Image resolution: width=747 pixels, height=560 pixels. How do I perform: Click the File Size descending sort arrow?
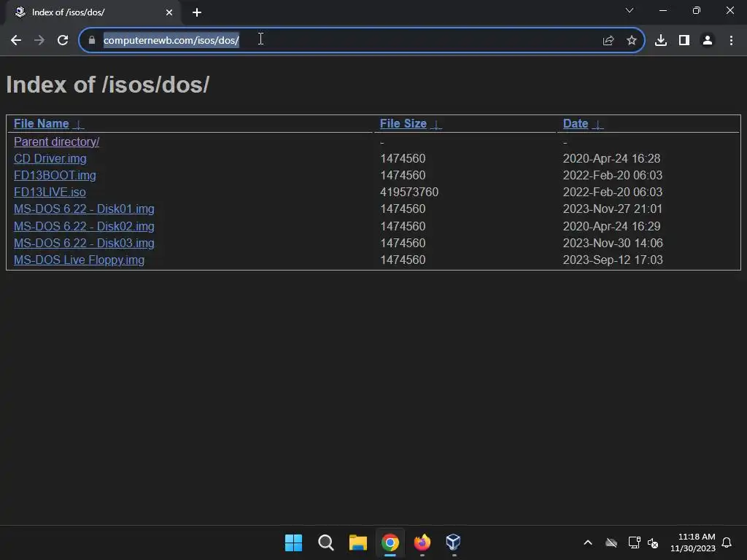[436, 125]
